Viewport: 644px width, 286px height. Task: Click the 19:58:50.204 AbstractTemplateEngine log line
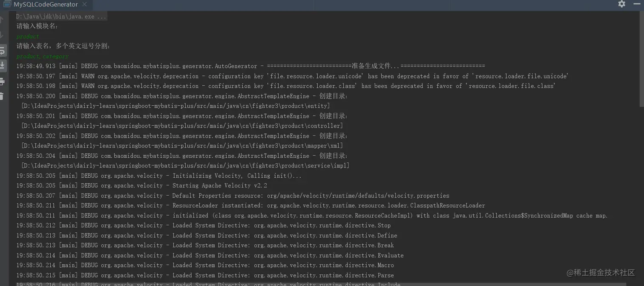(x=182, y=156)
